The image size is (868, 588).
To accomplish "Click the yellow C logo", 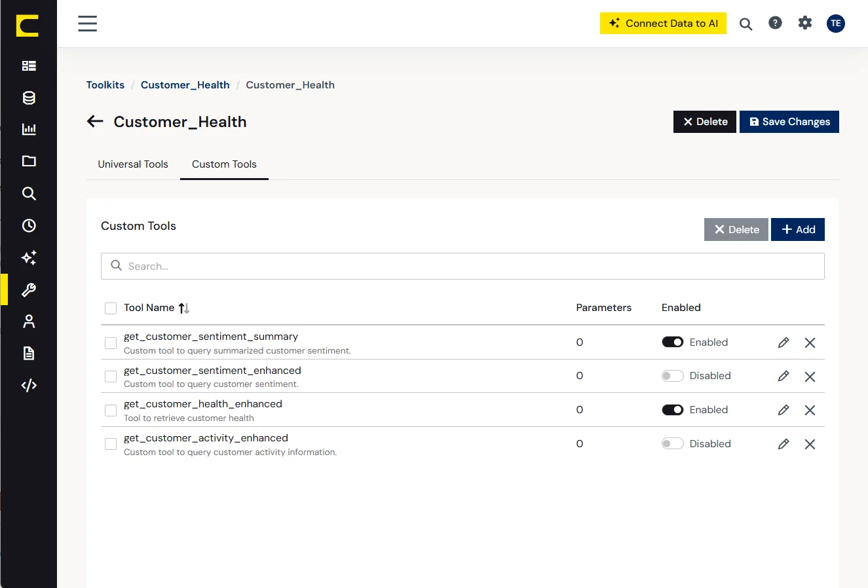I will (28, 26).
